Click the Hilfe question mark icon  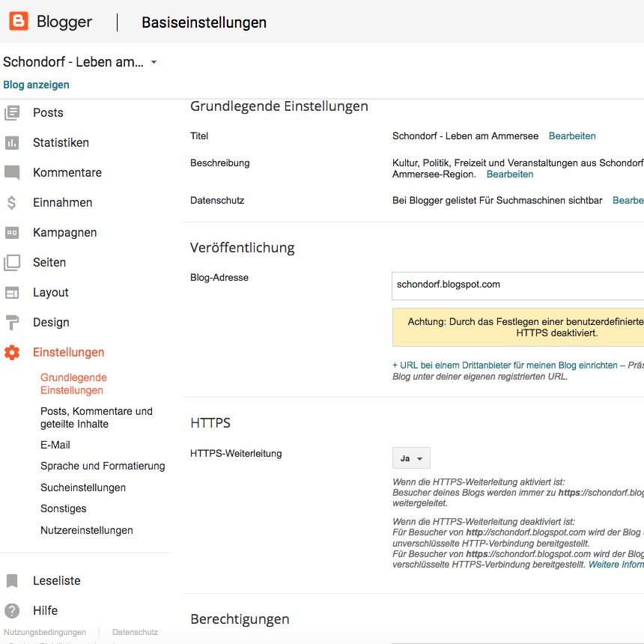pos(12,611)
